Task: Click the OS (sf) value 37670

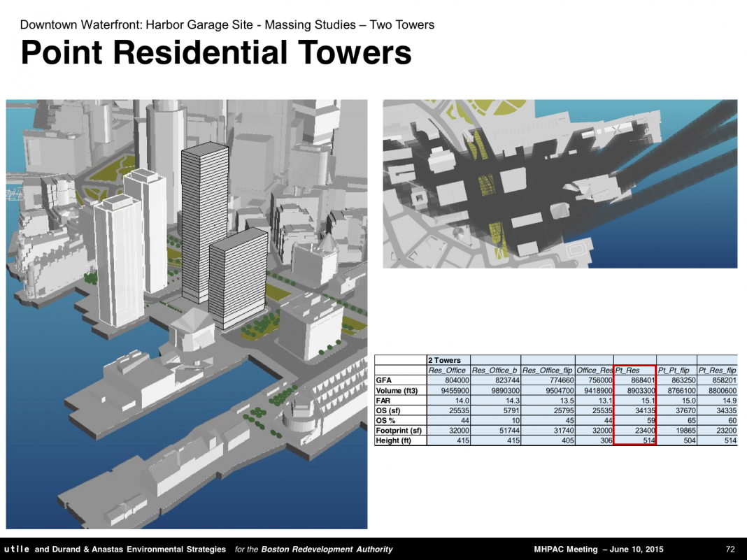Action: (685, 410)
